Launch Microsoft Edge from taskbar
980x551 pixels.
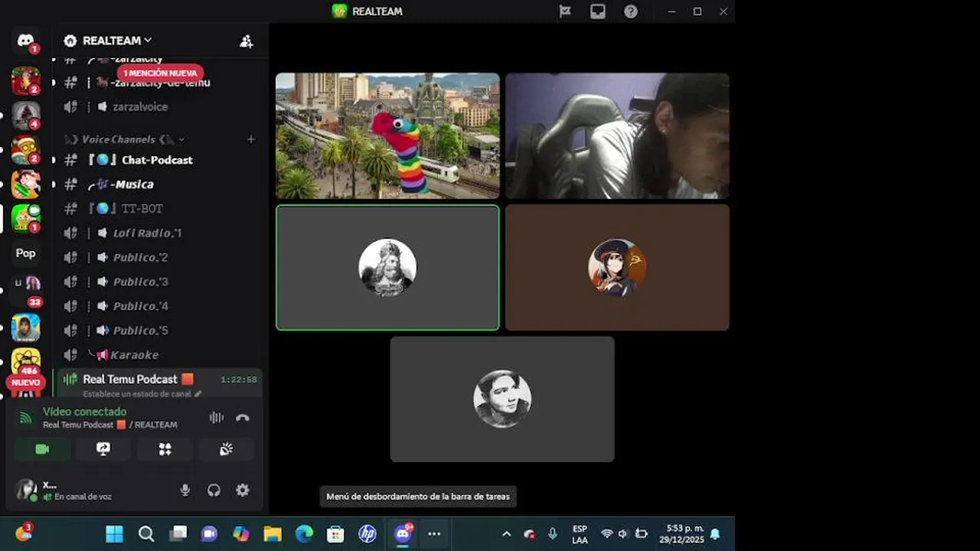pyautogui.click(x=305, y=533)
